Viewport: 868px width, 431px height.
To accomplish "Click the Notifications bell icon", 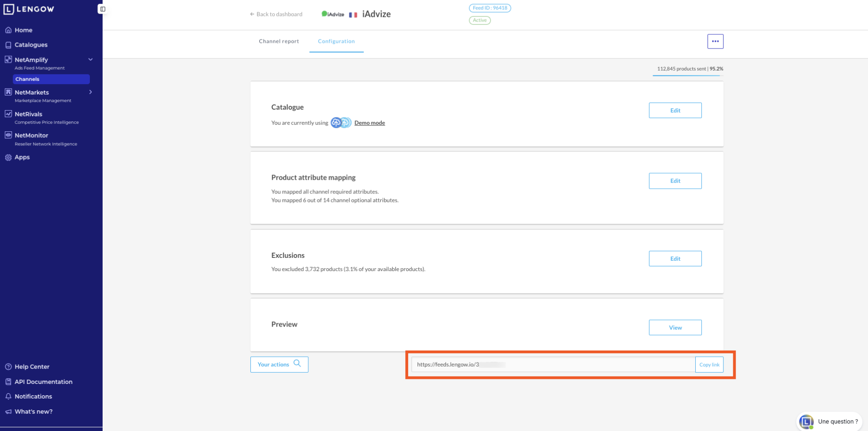I will 8,397.
